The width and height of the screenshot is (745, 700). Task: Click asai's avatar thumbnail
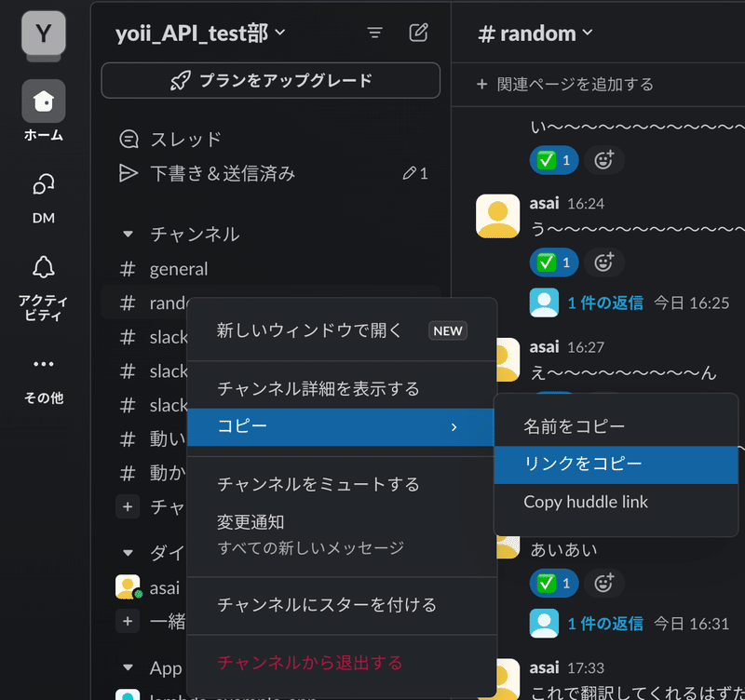[496, 215]
